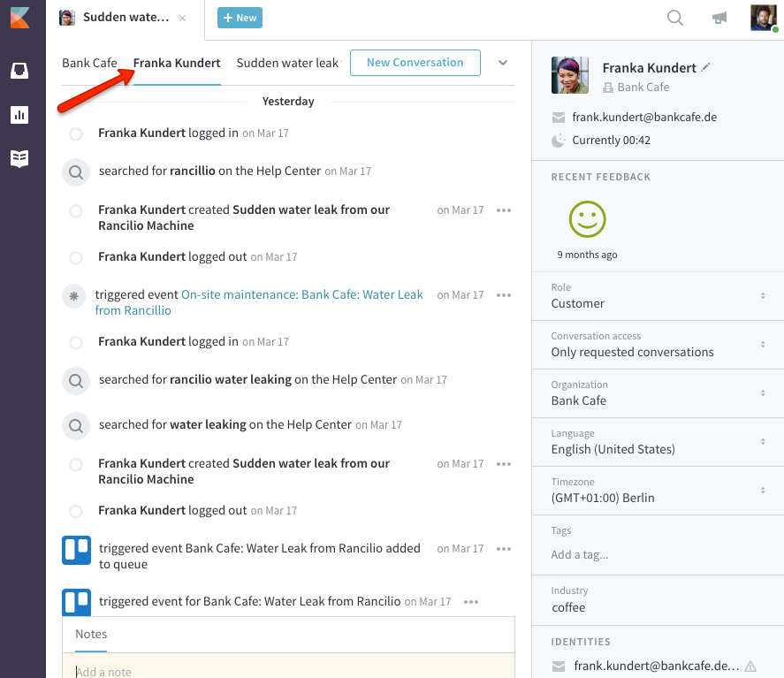Open options for first 'created Sudden water leak' entry
Viewport: 784px width, 678px height.
(x=504, y=210)
